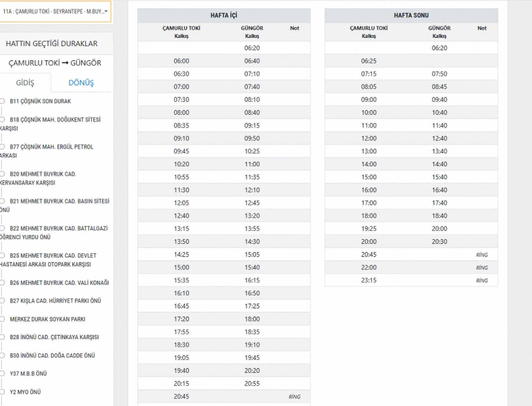
Task: Select the Merkez Durak Soykan Parkı stop
Action: click(x=47, y=319)
